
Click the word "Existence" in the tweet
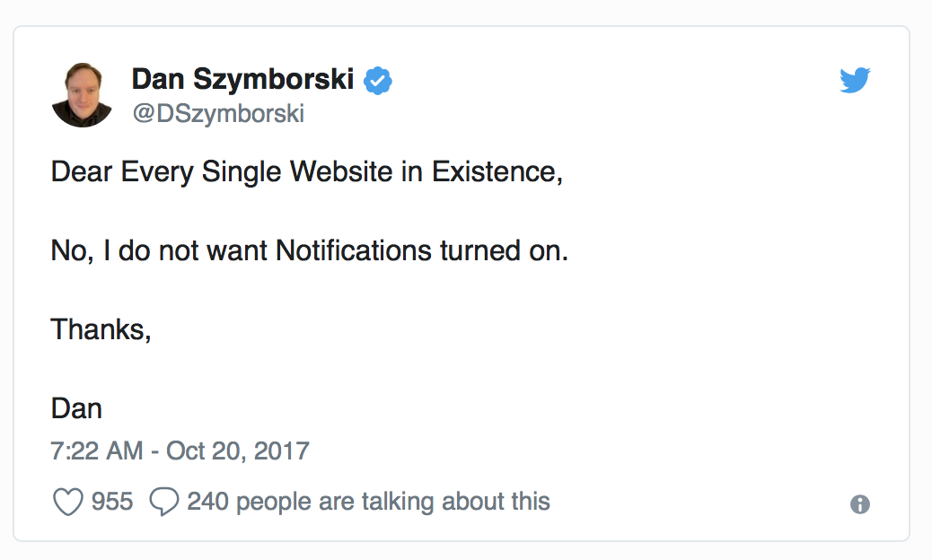pos(497,171)
